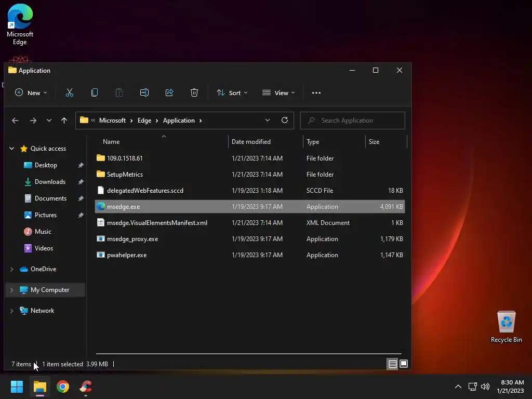Click the SCCD File type cell
532x399 pixels.
320,191
